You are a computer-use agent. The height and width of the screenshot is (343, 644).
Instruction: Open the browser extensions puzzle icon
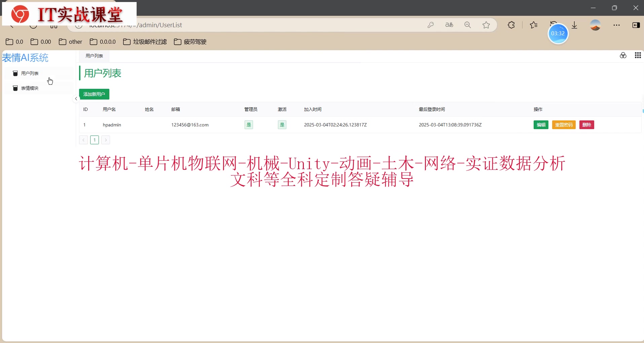[511, 25]
